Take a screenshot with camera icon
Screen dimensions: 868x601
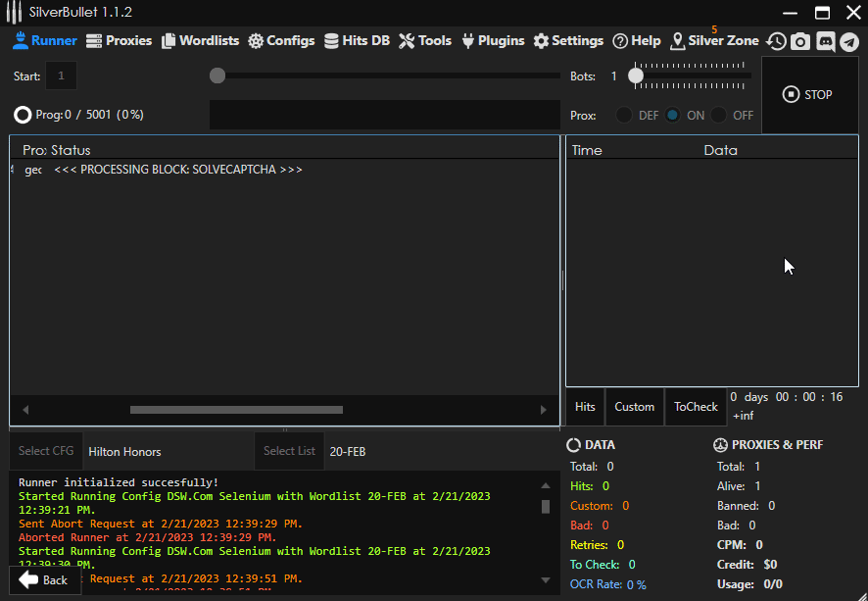[x=800, y=41]
